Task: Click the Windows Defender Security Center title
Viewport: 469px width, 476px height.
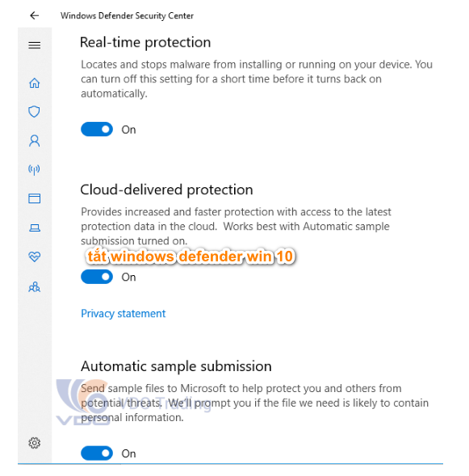Action: pyautogui.click(x=127, y=15)
